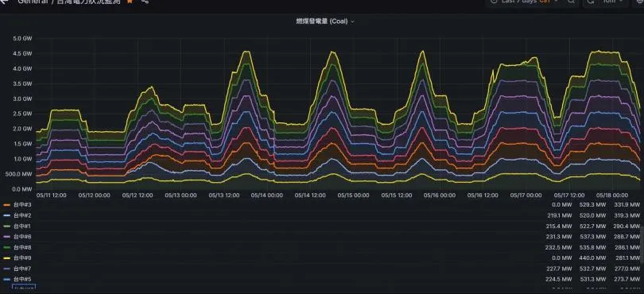Viewport: 644px width, 294px height.
Task: Toggle the 台中#9 series in legend
Action: pos(22,258)
